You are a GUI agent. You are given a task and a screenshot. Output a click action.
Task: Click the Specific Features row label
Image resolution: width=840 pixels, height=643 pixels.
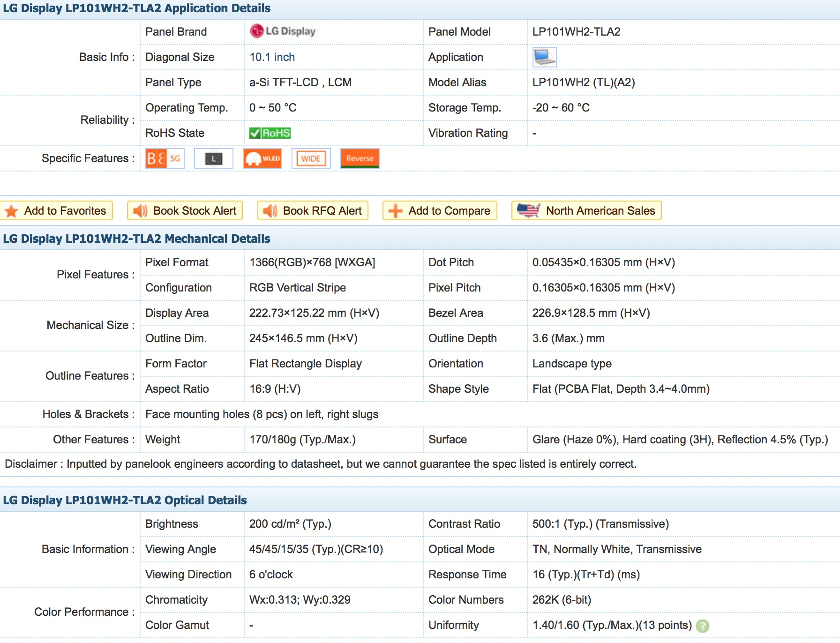[88, 158]
